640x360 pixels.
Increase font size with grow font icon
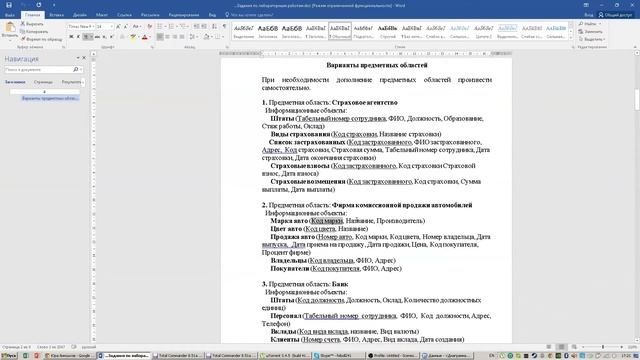118,27
